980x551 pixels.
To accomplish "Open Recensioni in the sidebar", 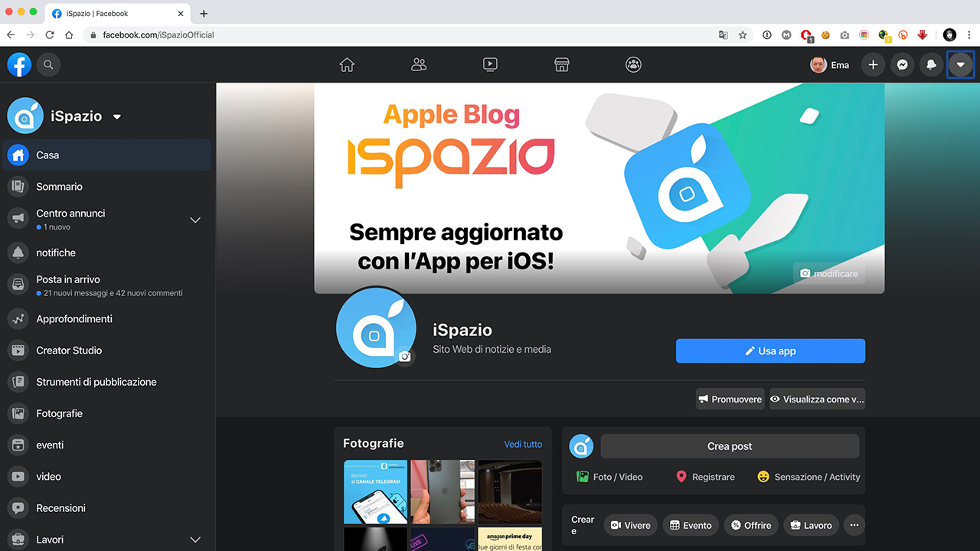I will (107, 507).
